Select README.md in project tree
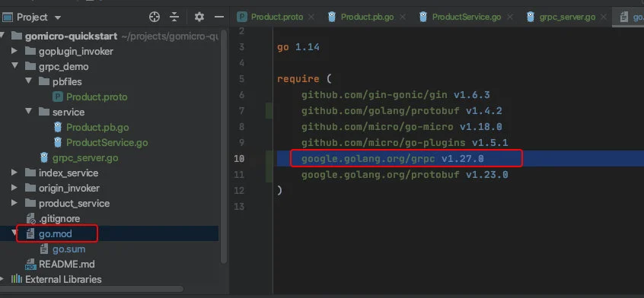Image resolution: width=644 pixels, height=298 pixels. pyautogui.click(x=66, y=264)
